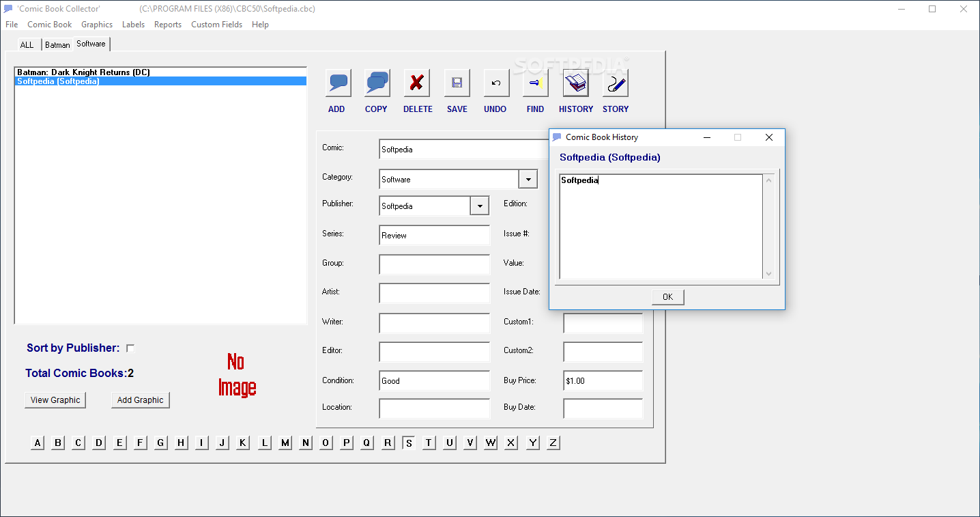Image resolution: width=980 pixels, height=517 pixels.
Task: Click the Condition input field
Action: (435, 380)
